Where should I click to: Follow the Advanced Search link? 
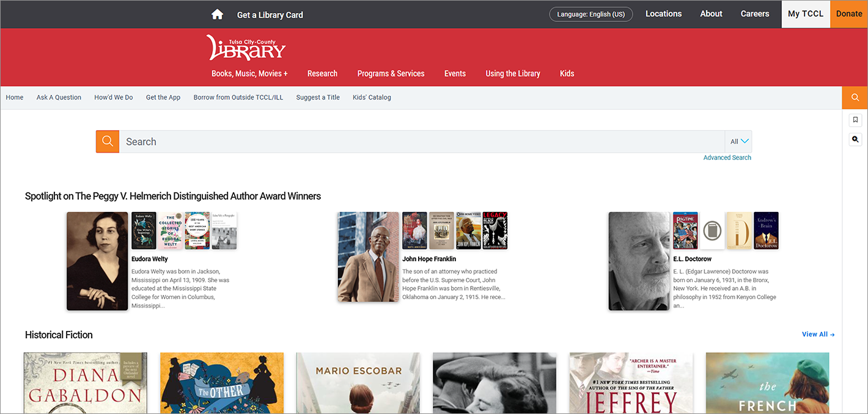[727, 158]
